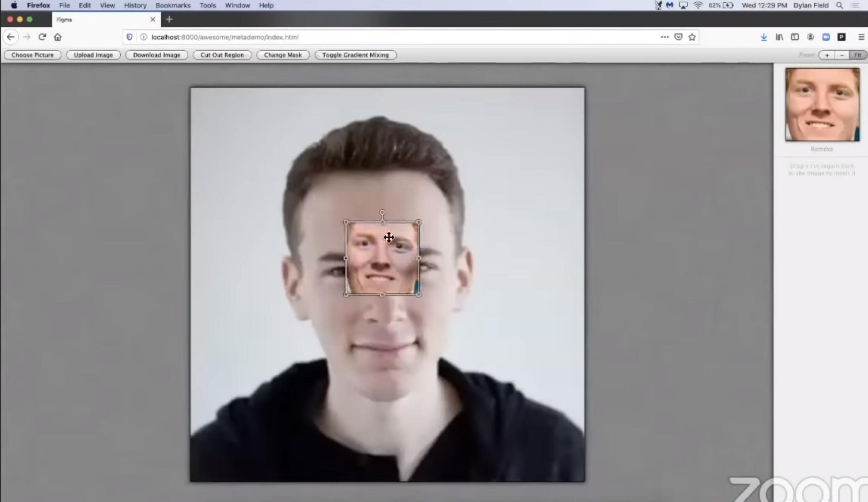Select the cut-out face thumbnail in sidebar

point(822,104)
